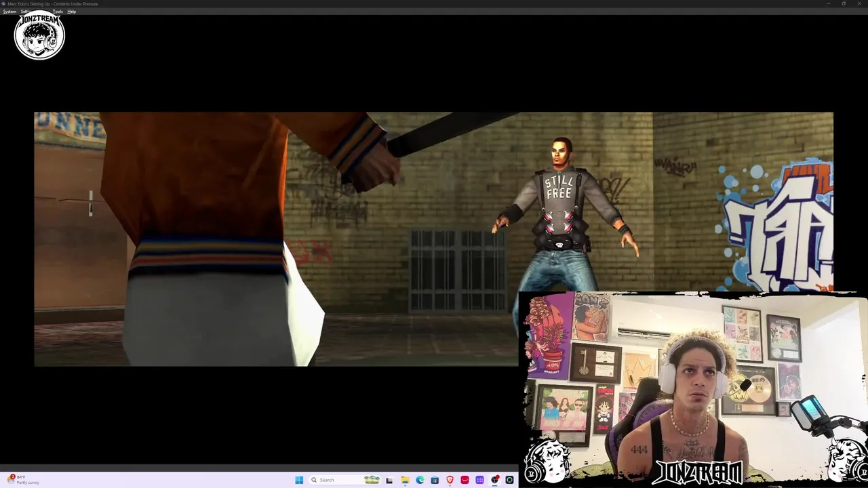
Task: Launch Microsoft Edge from the taskbar
Action: (420, 480)
